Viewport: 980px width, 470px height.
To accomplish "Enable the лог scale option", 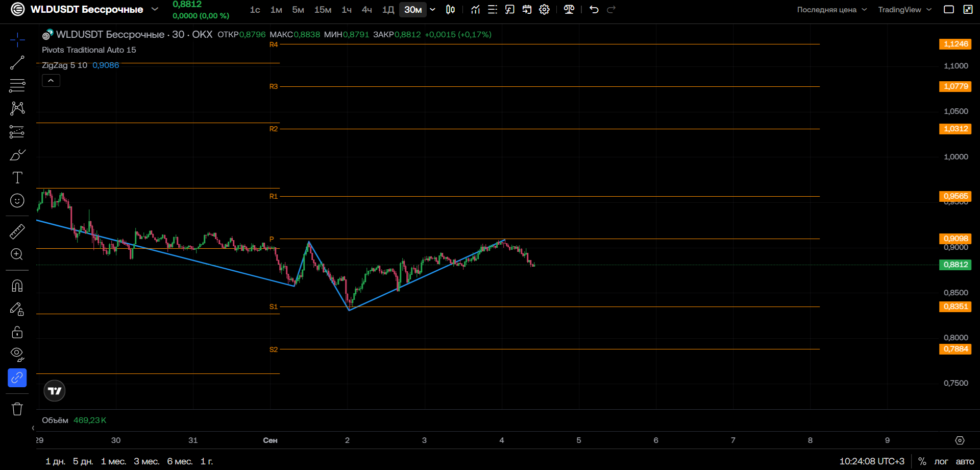I will tap(941, 461).
